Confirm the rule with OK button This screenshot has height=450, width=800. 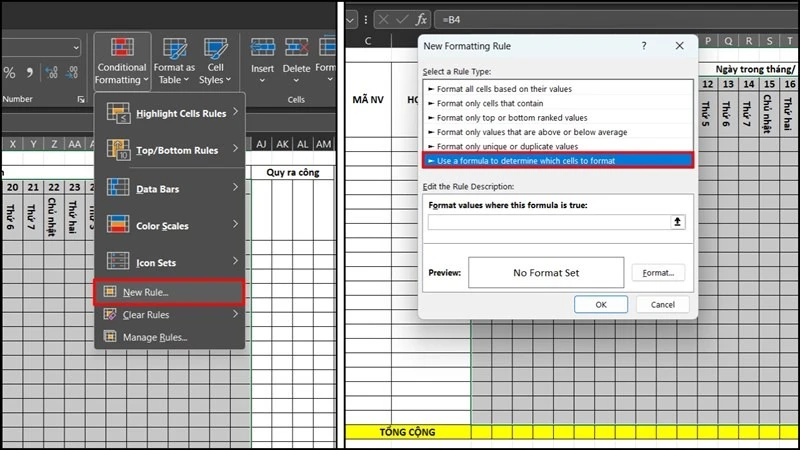(601, 305)
